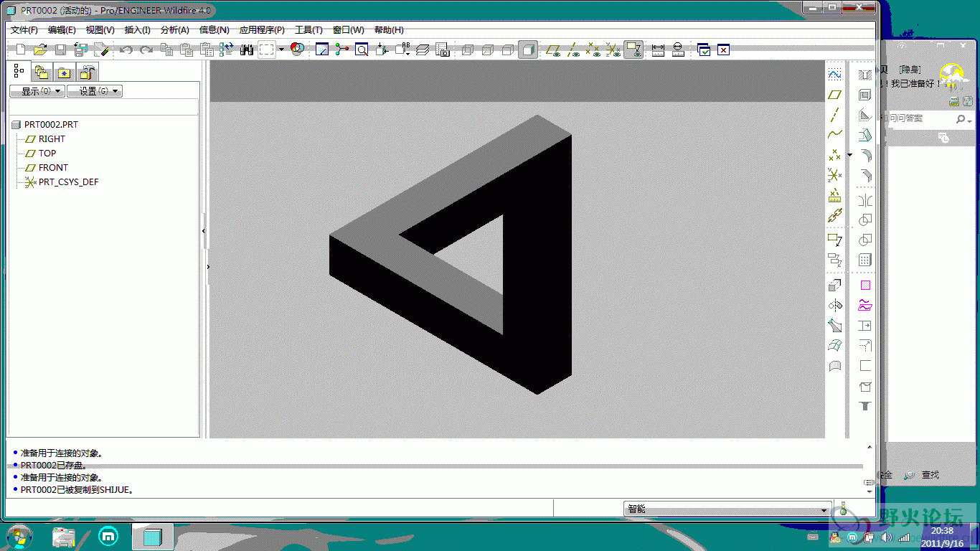This screenshot has width=980, height=551.
Task: Open the Find tool with binoculars icon
Action: click(x=247, y=50)
